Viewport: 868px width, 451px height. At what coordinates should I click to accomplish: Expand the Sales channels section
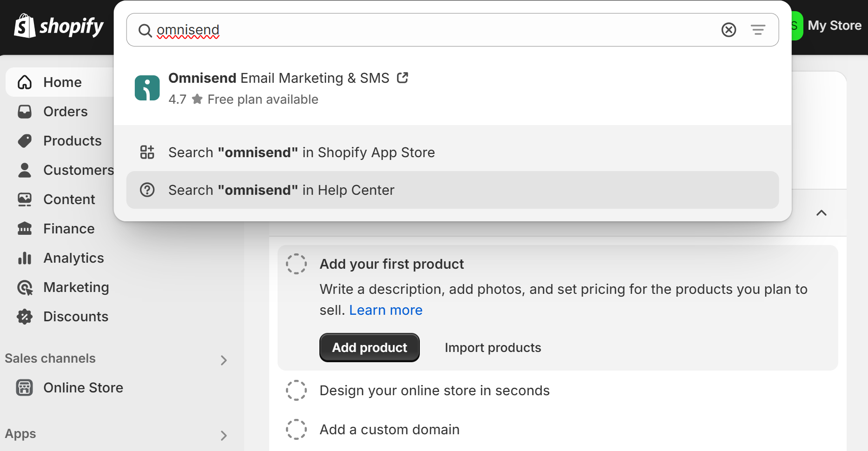[x=224, y=360]
